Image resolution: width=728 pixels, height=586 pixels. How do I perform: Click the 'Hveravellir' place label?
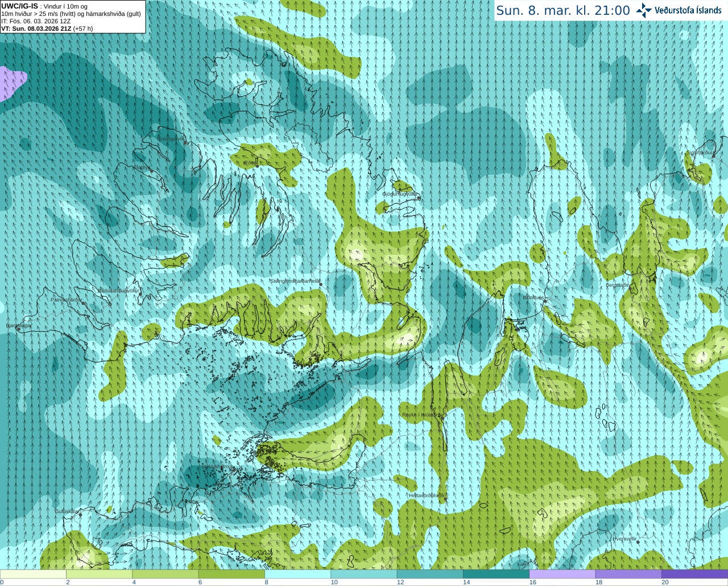coord(624,538)
